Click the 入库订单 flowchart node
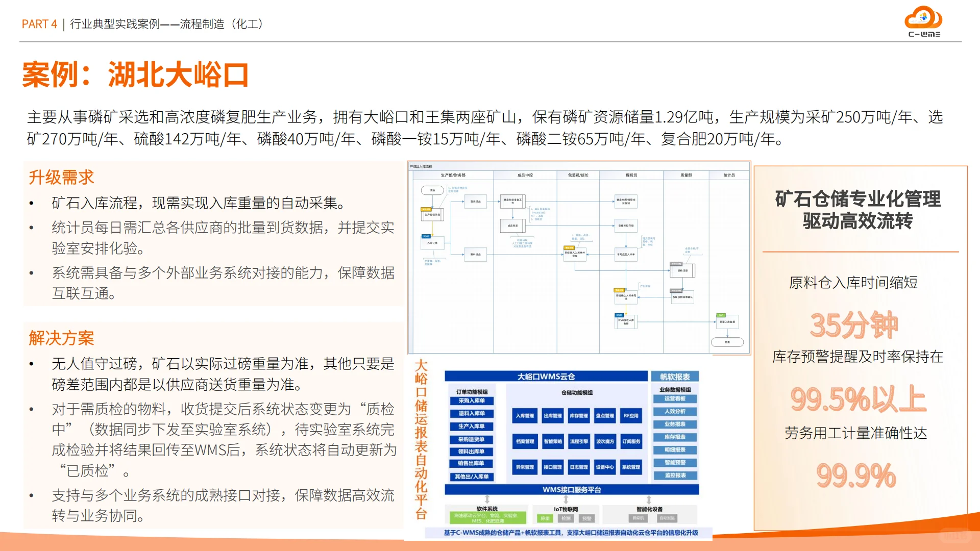The height and width of the screenshot is (551, 980). point(432,243)
